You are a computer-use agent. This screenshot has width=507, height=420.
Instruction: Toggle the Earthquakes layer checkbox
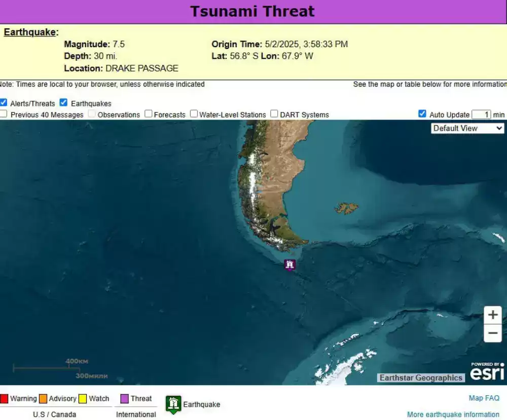tap(63, 102)
